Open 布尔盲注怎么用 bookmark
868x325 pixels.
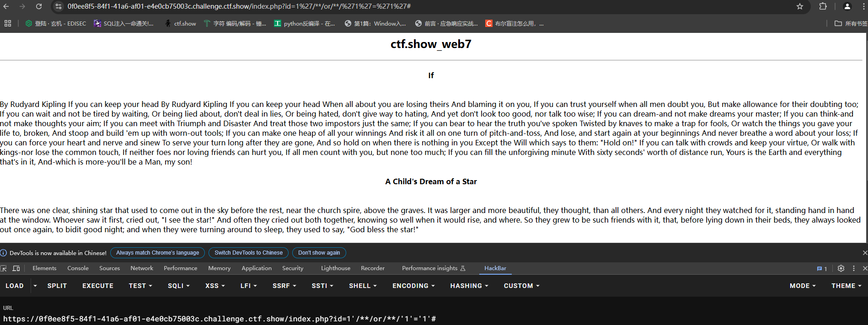(x=515, y=23)
